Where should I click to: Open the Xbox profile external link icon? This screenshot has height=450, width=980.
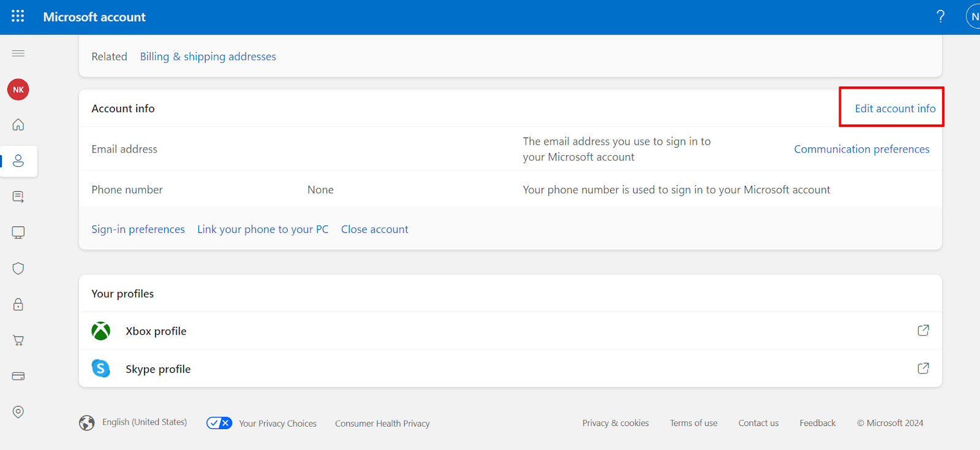tap(923, 330)
